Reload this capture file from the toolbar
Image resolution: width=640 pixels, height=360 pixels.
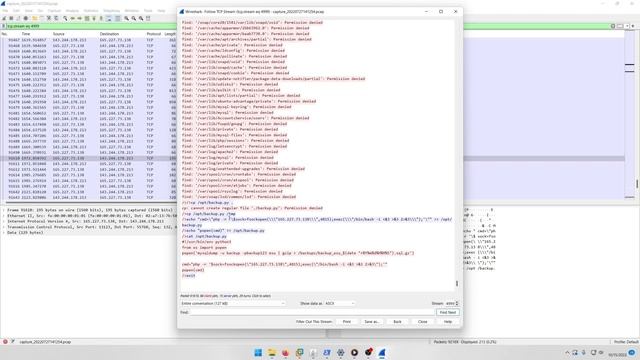point(56,18)
